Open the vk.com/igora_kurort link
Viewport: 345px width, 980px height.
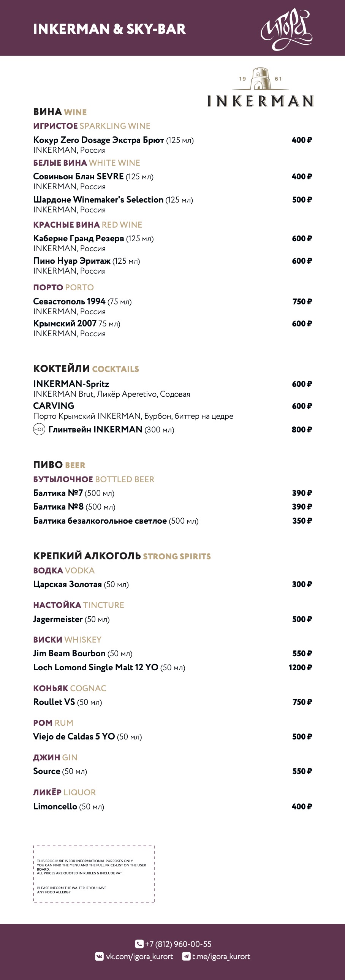[139, 956]
